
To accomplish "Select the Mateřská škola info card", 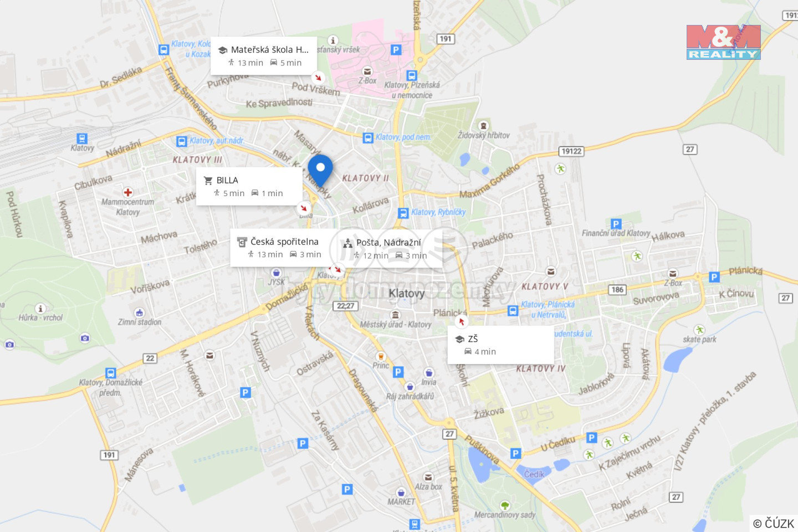I will tap(264, 55).
